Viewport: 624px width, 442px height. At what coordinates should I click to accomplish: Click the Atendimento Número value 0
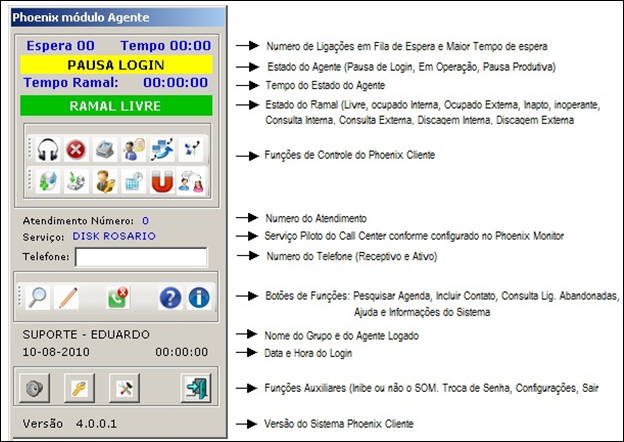click(145, 221)
